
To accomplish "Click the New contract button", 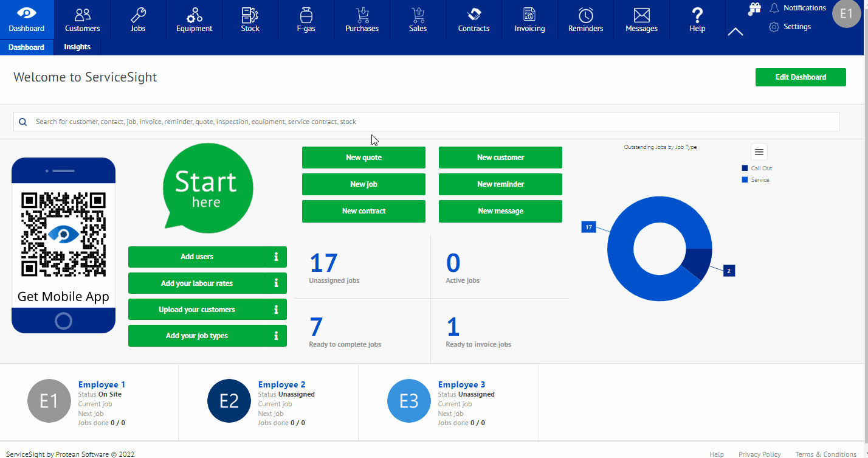I will click(x=363, y=211).
